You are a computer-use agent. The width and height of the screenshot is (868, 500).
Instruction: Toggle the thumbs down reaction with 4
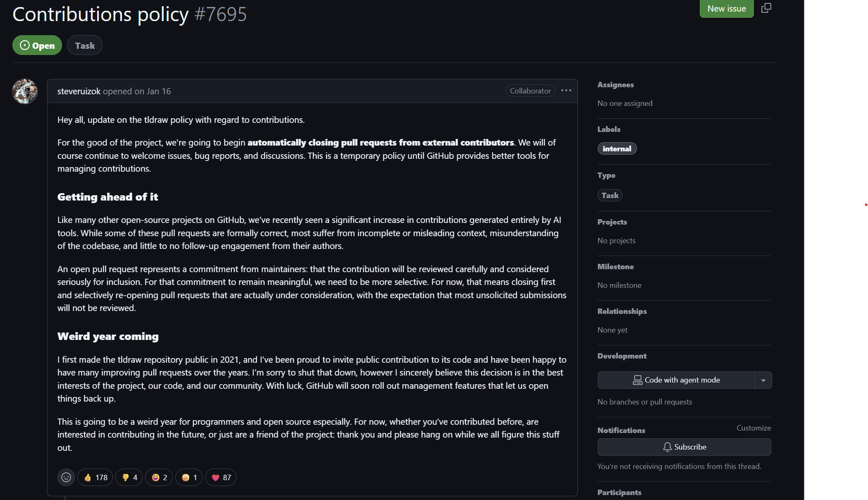click(x=129, y=477)
